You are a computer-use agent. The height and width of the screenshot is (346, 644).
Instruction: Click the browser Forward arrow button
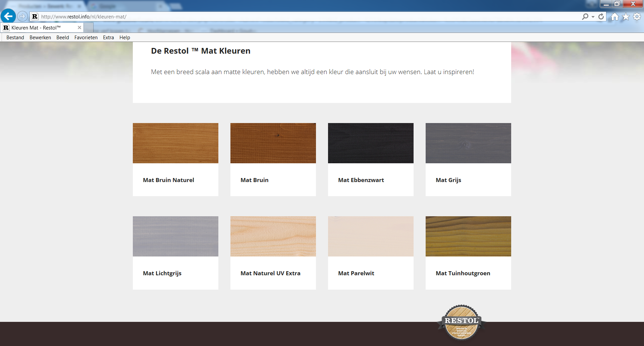22,16
